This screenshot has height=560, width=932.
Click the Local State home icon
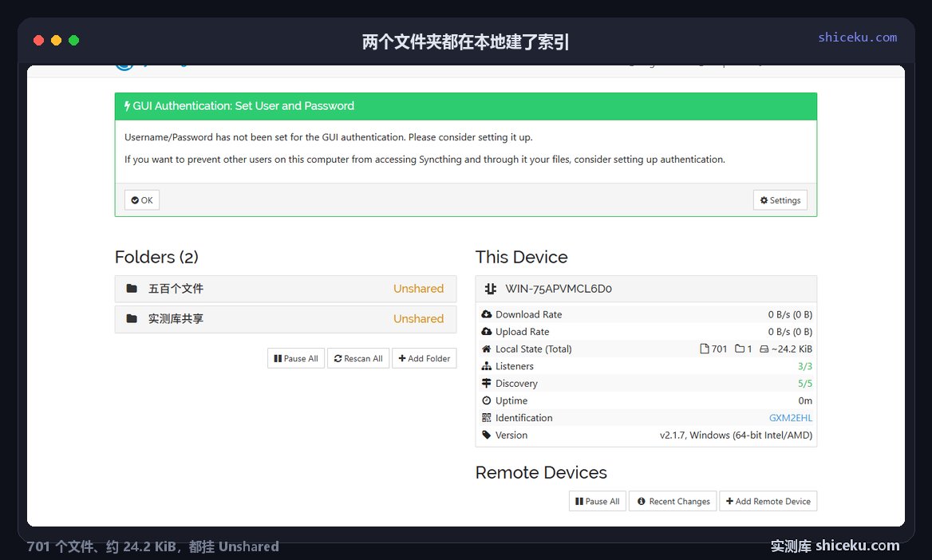coord(486,349)
